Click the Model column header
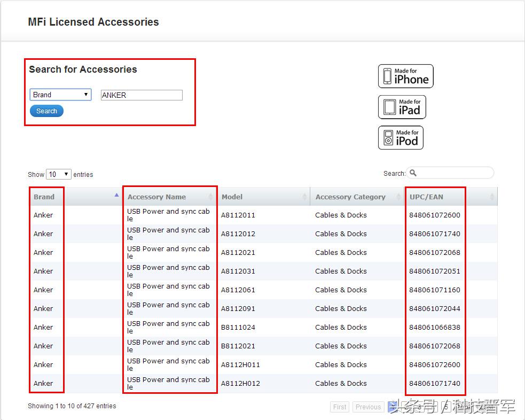The height and width of the screenshot is (420, 525). click(x=264, y=197)
